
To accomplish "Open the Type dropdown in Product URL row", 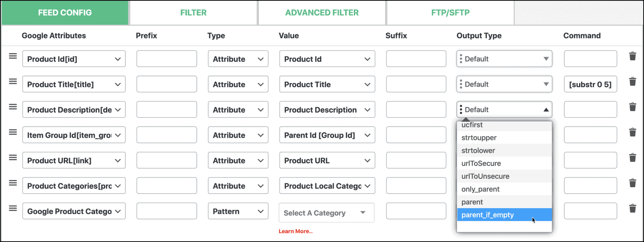I will [x=238, y=160].
